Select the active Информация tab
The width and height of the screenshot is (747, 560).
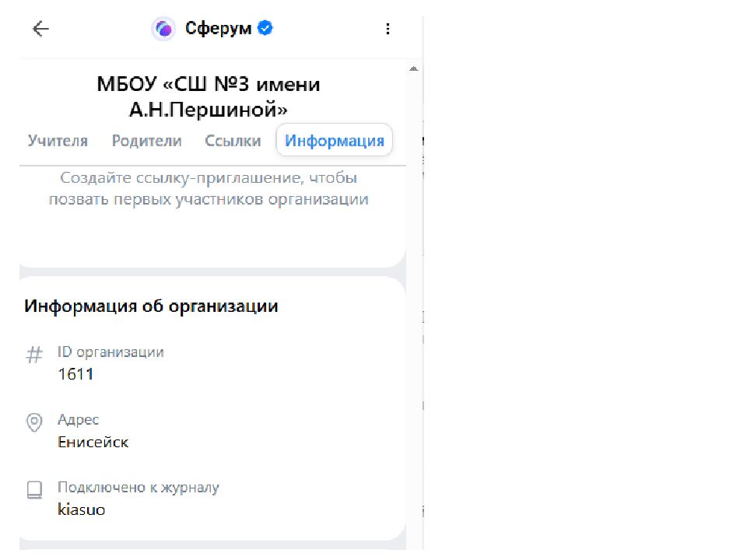tap(334, 141)
